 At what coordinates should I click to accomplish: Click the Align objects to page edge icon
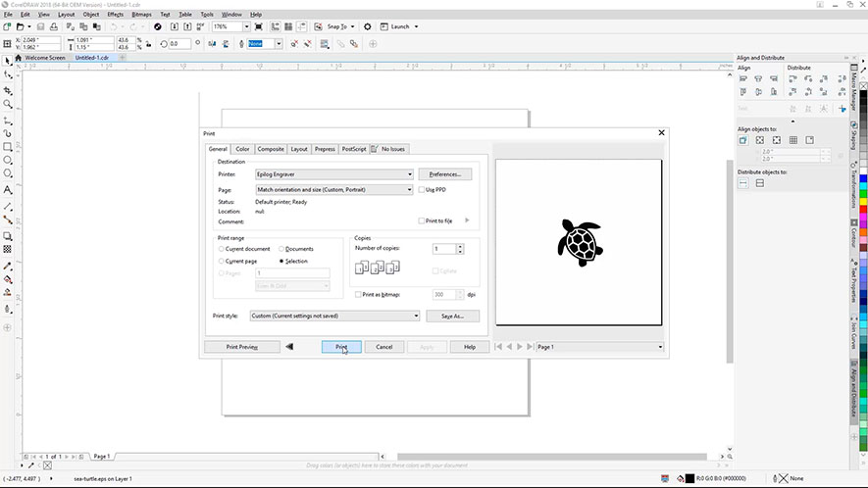(x=760, y=140)
